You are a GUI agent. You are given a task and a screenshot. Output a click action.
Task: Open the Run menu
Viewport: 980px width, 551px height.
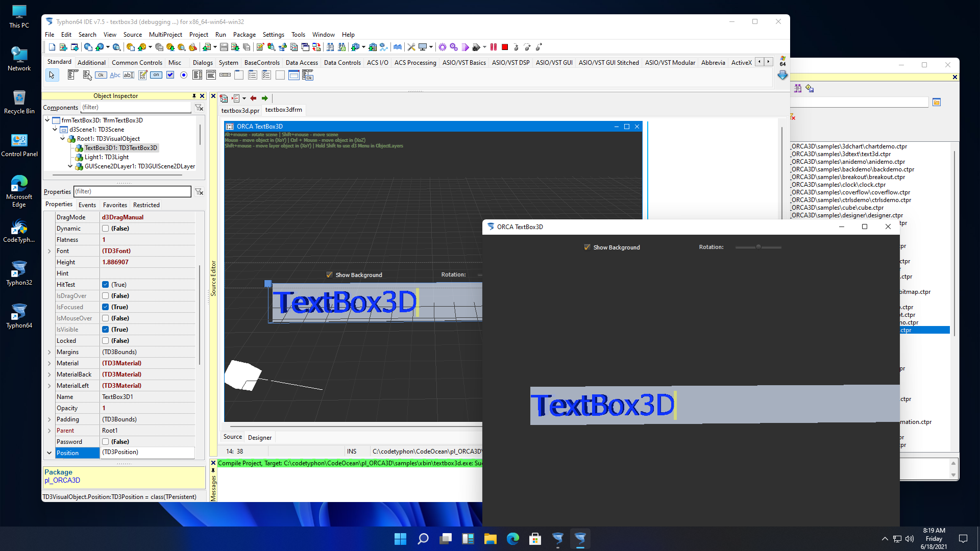pos(220,35)
